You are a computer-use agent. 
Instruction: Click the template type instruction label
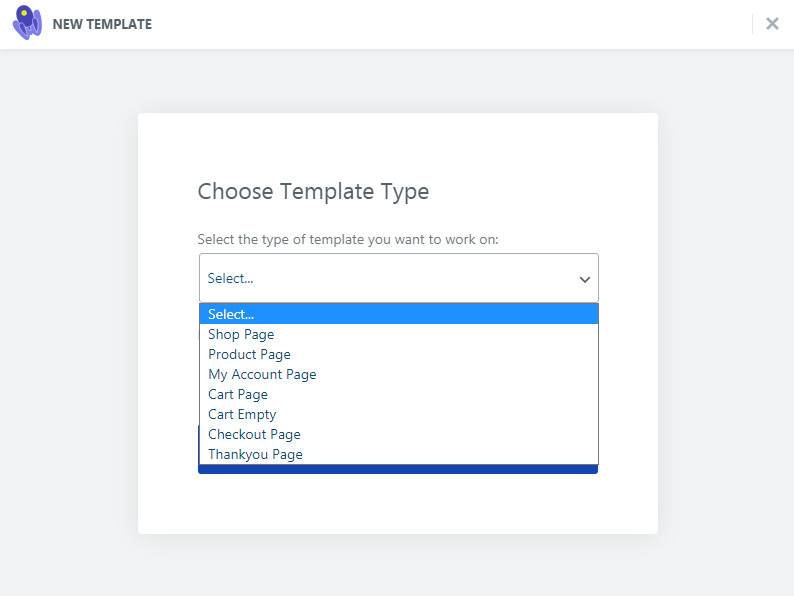coord(348,240)
